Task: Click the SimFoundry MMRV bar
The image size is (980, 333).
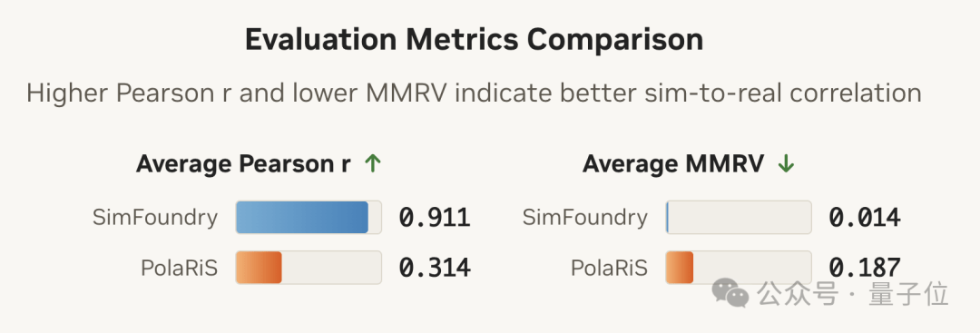Action: pos(739,218)
